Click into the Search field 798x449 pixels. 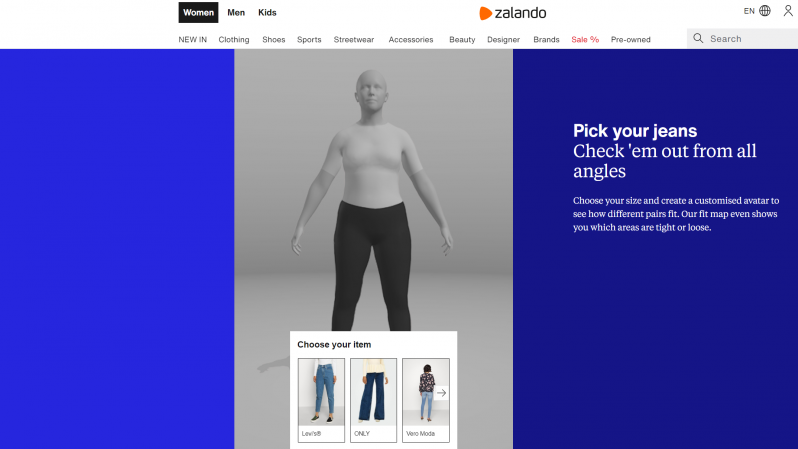point(743,39)
